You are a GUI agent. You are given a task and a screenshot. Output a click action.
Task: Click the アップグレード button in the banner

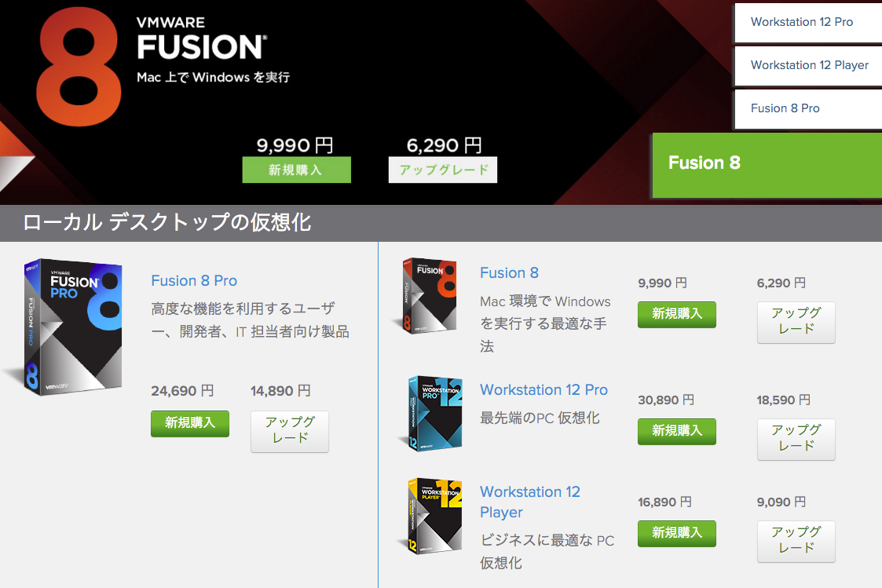click(x=443, y=170)
